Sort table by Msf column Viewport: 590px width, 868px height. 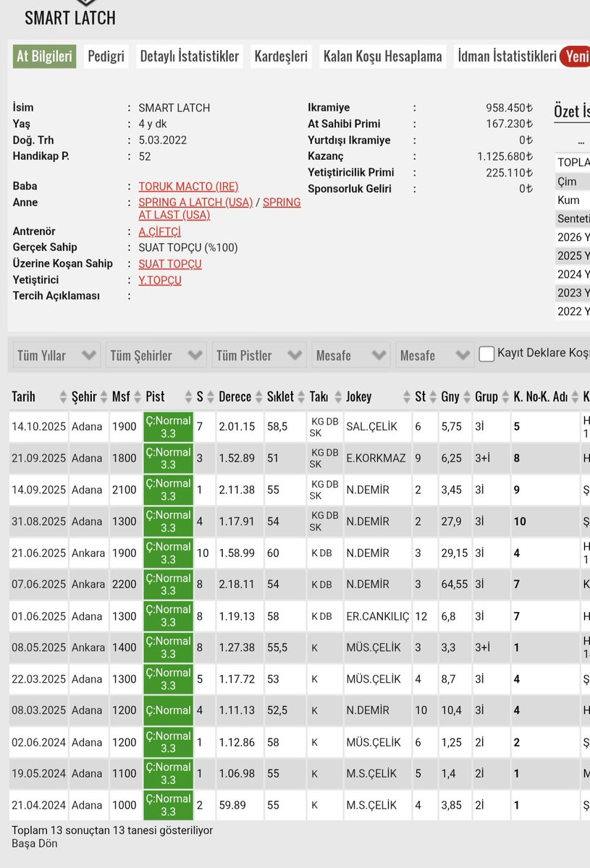[x=125, y=396]
